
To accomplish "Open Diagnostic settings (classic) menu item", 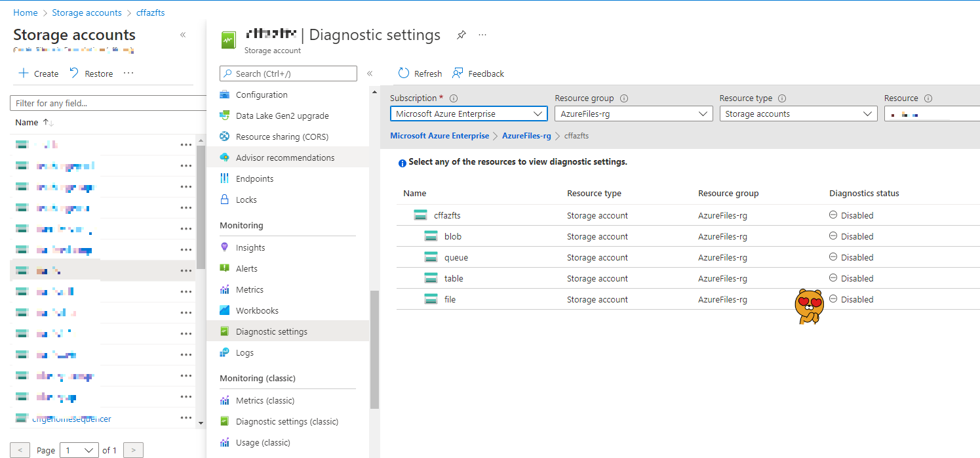I will 288,421.
